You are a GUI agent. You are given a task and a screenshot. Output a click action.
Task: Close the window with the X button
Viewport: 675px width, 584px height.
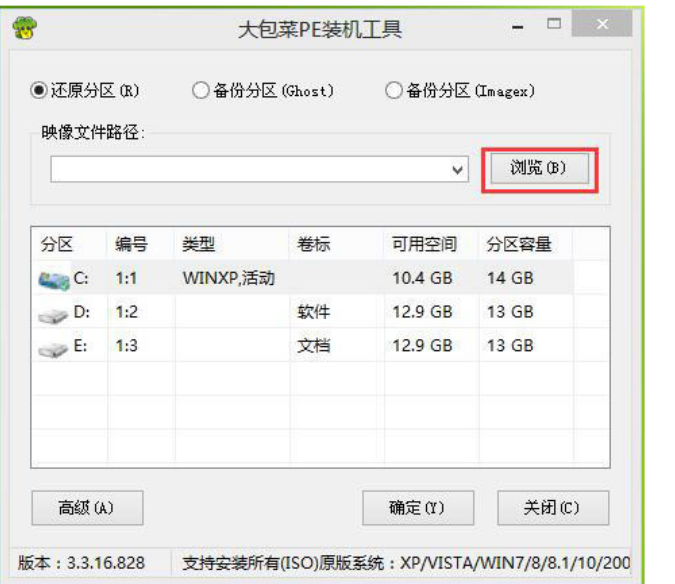(x=602, y=24)
